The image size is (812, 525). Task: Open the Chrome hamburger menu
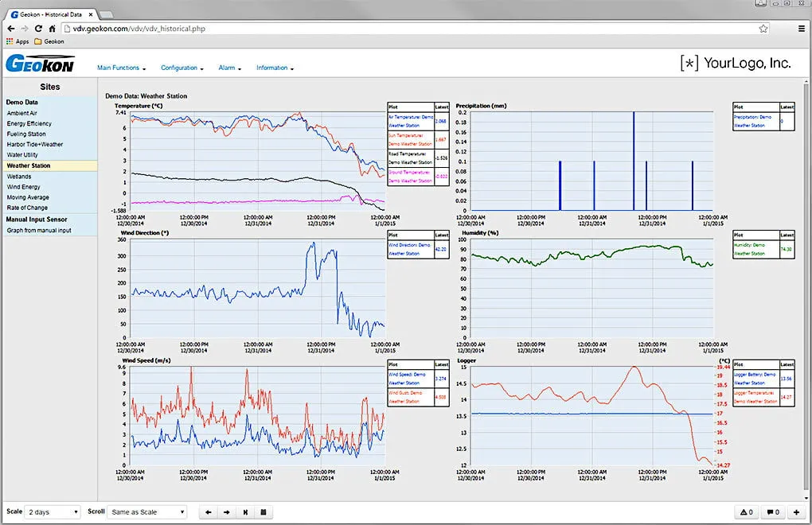pos(801,29)
